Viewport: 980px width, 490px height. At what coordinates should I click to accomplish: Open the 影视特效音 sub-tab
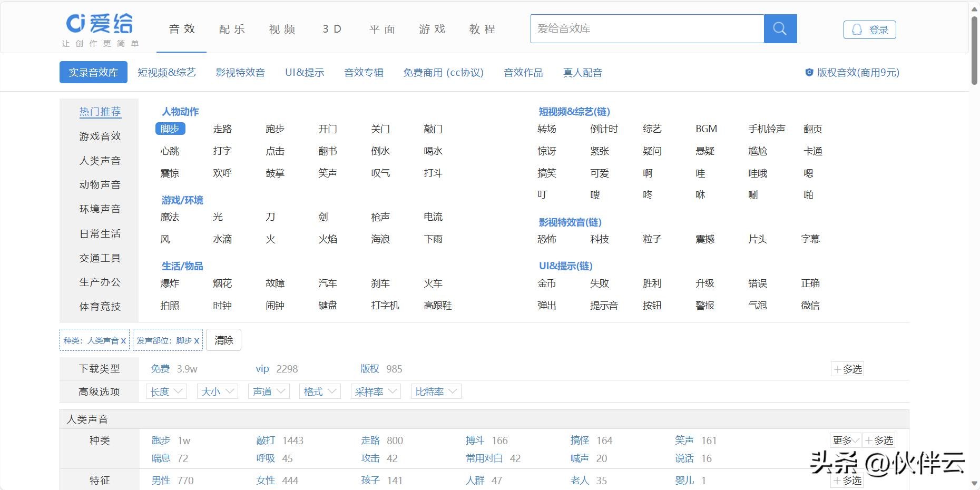pos(240,73)
